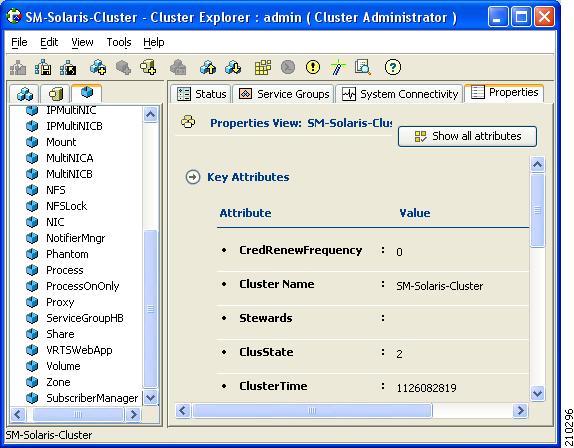Click the Query magnifier toolbar icon

tap(363, 67)
